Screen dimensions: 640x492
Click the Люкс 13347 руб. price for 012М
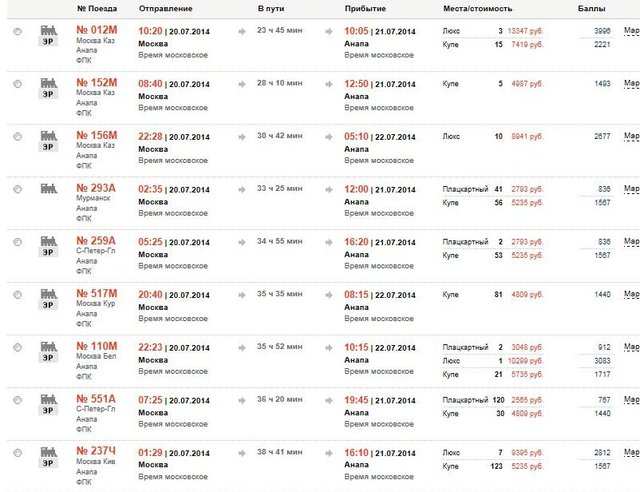tap(525, 31)
